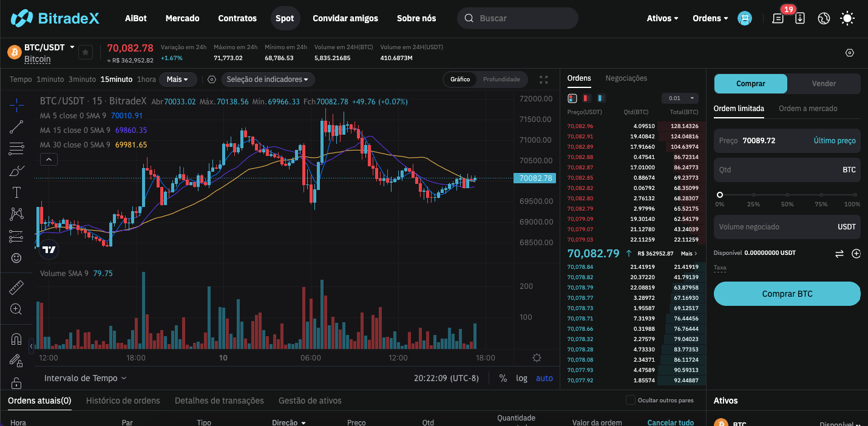The width and height of the screenshot is (868, 426).
Task: Open the Mais timeframe dropdown
Action: 178,79
